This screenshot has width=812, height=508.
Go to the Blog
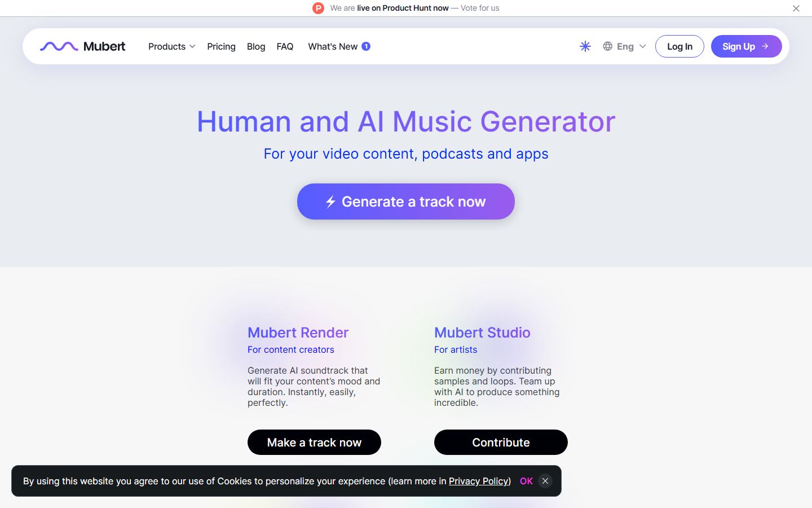pos(256,46)
